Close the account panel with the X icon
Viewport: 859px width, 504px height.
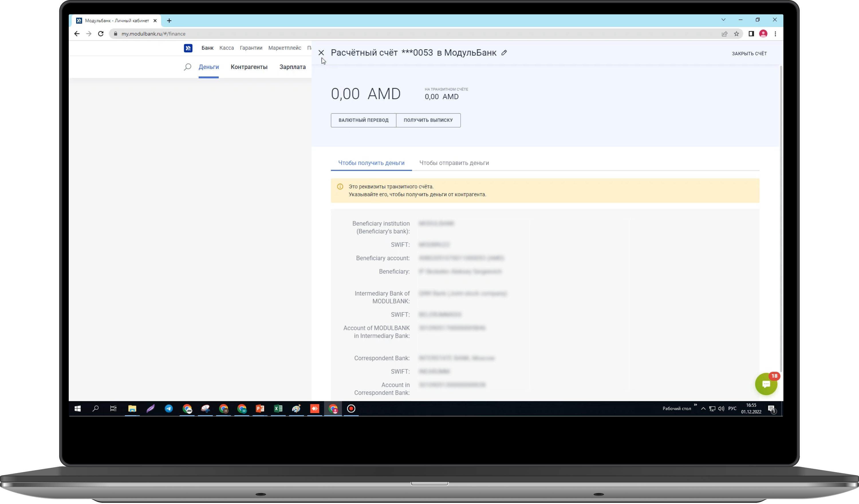pyautogui.click(x=321, y=53)
